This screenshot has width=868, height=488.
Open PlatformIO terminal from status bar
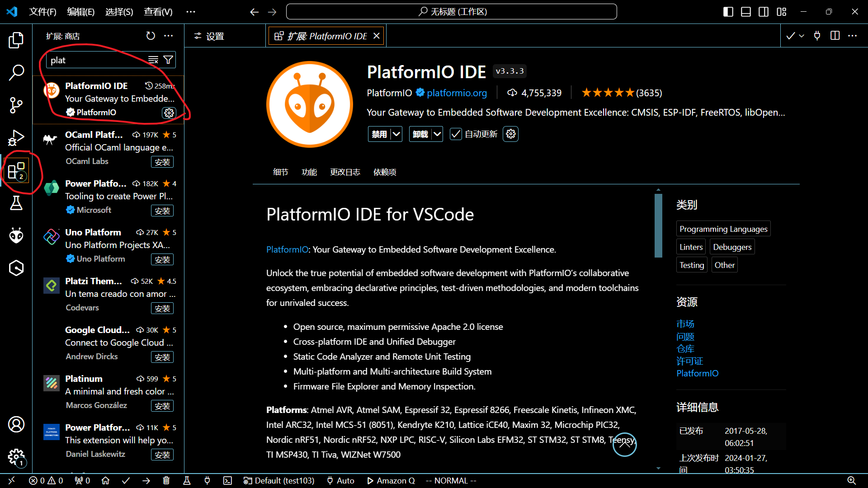227,480
